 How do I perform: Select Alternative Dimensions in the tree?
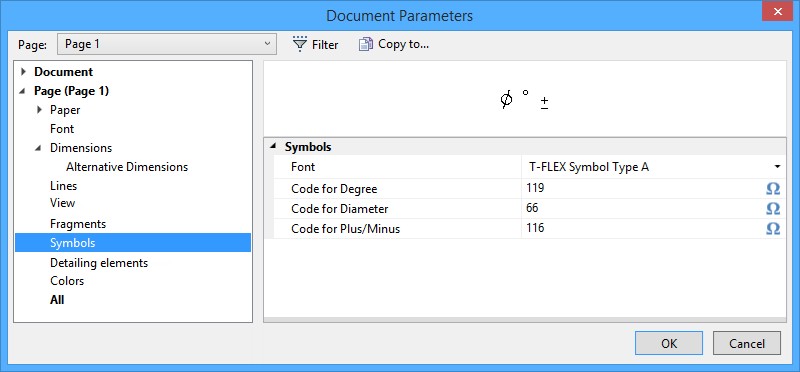click(127, 167)
